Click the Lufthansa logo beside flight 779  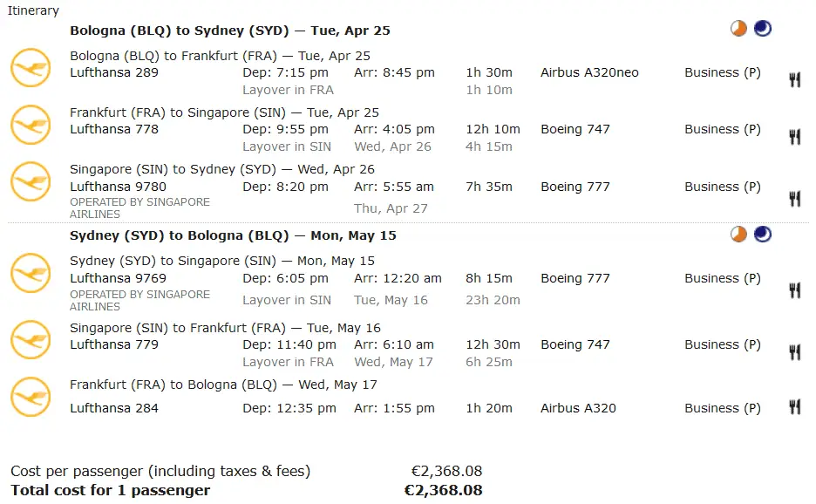pos(31,339)
